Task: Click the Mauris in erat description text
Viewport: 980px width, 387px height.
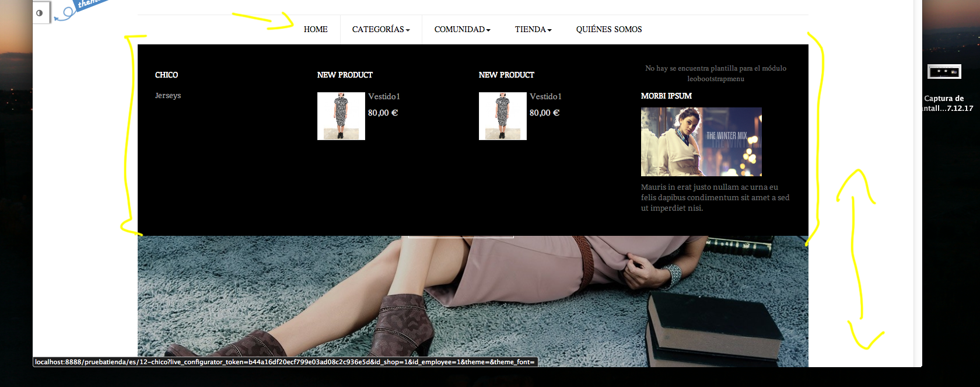Action: pyautogui.click(x=715, y=198)
